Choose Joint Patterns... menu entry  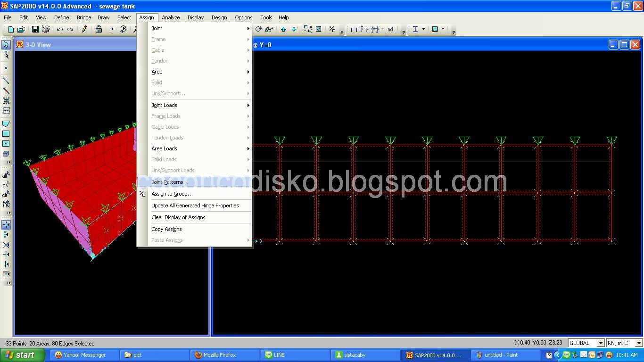tap(194, 182)
